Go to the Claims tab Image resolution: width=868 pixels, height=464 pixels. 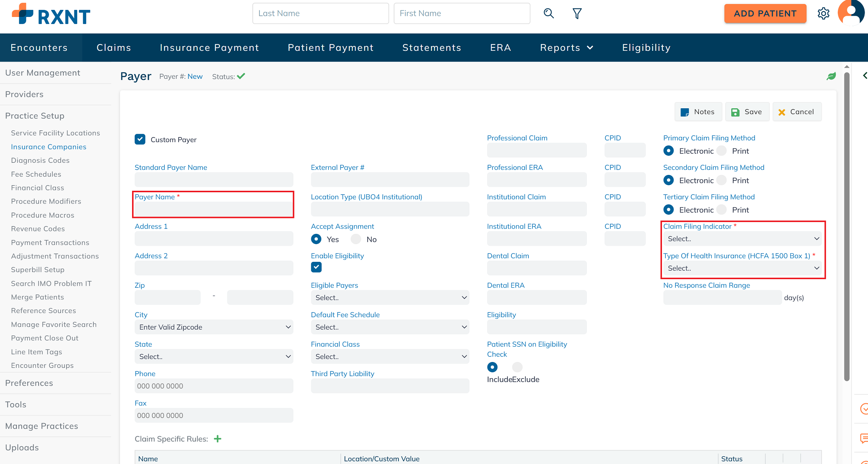click(x=114, y=48)
